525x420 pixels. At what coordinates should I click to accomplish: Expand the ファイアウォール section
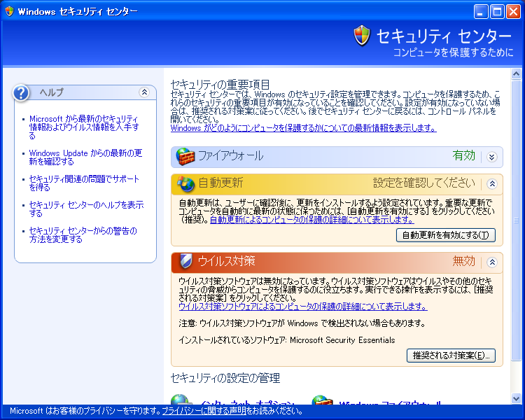[491, 157]
